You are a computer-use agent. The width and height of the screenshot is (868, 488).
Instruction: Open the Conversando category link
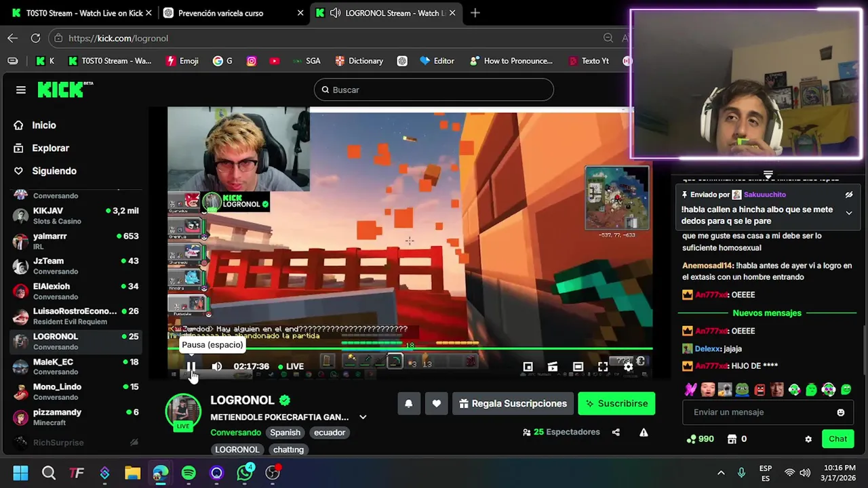(x=235, y=432)
